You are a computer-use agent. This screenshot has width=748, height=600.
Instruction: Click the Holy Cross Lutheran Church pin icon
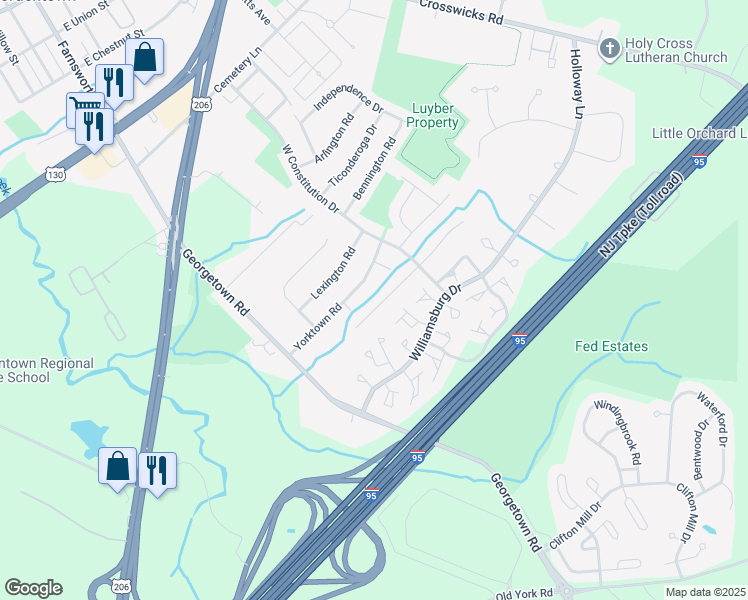click(x=610, y=50)
